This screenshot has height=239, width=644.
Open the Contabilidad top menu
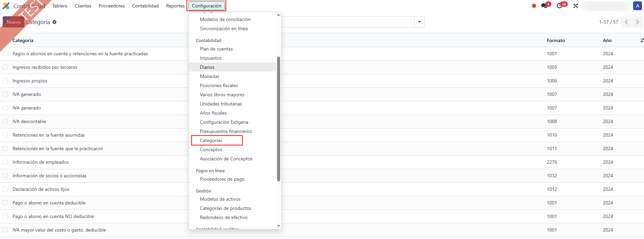145,6
